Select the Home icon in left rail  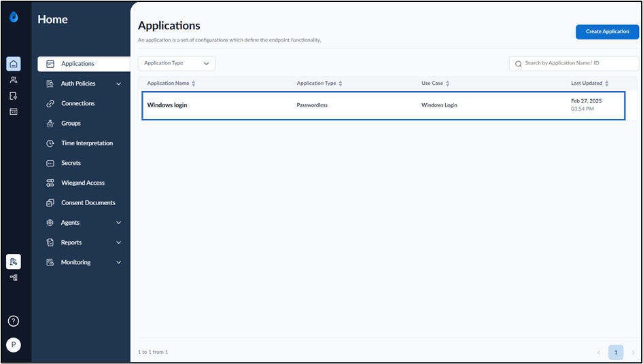click(x=14, y=64)
